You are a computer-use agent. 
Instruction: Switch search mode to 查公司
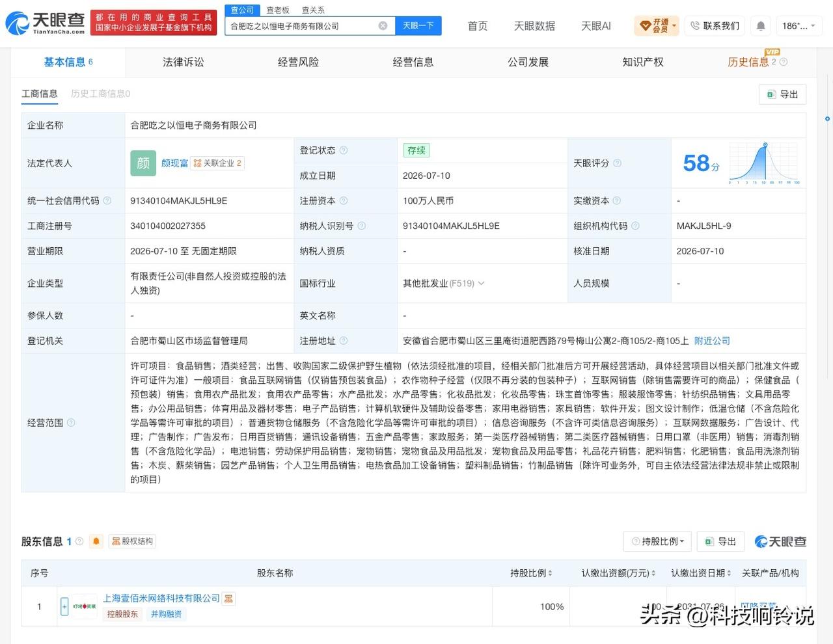click(242, 10)
